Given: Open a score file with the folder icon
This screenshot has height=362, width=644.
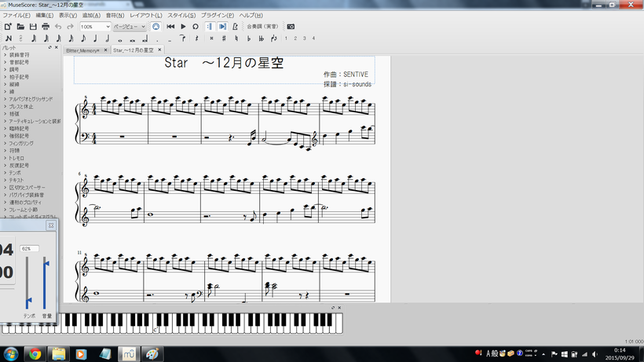Looking at the screenshot, I should tap(20, 27).
